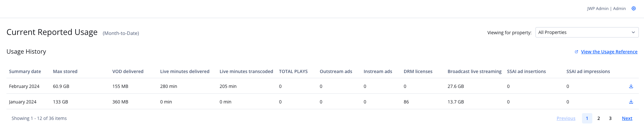Image resolution: width=644 pixels, height=139 pixels.
Task: Click the Summary date column header
Action: click(25, 71)
